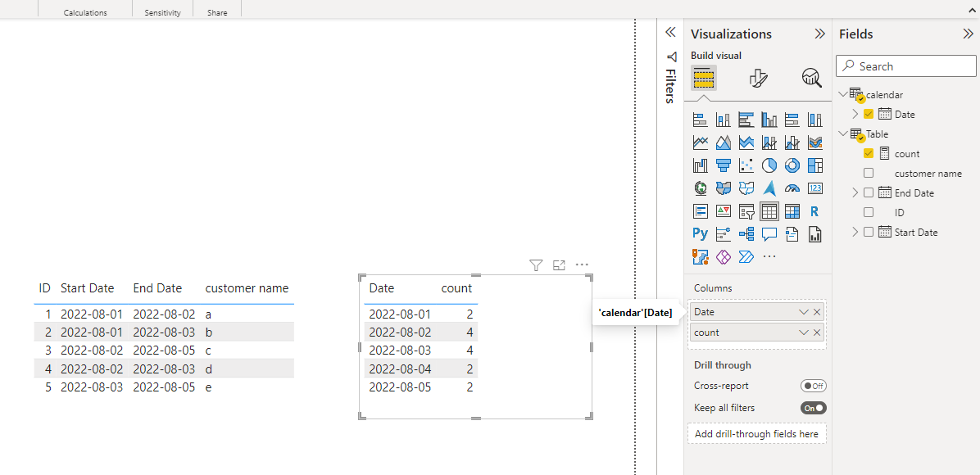
Task: Choose the Decomposition tree visual
Action: click(x=746, y=234)
